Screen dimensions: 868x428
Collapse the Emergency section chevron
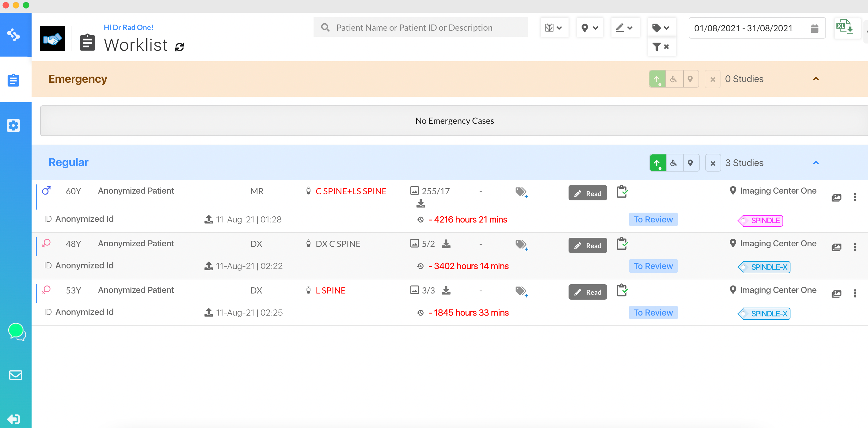tap(816, 79)
